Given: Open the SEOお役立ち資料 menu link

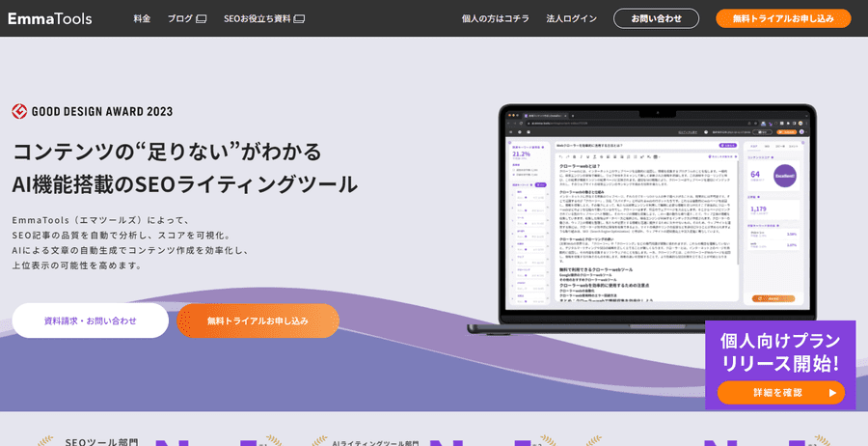Looking at the screenshot, I should (x=258, y=18).
